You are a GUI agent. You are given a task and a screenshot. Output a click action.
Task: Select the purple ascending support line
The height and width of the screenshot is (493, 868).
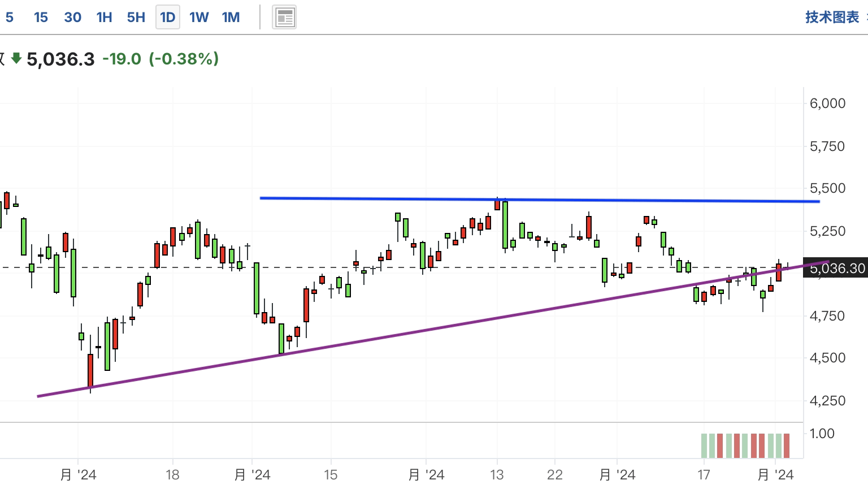coord(432,328)
